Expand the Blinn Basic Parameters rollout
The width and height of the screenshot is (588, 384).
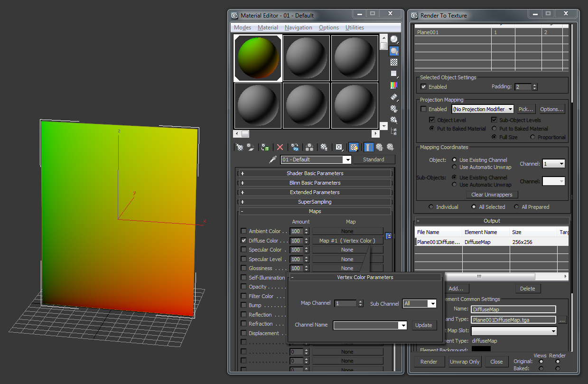[x=315, y=183]
